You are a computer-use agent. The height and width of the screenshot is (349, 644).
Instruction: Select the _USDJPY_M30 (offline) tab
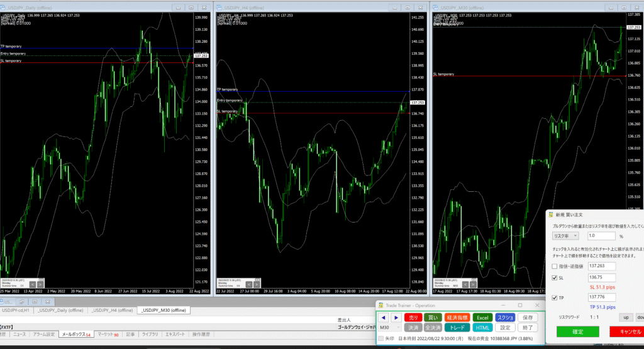164,311
